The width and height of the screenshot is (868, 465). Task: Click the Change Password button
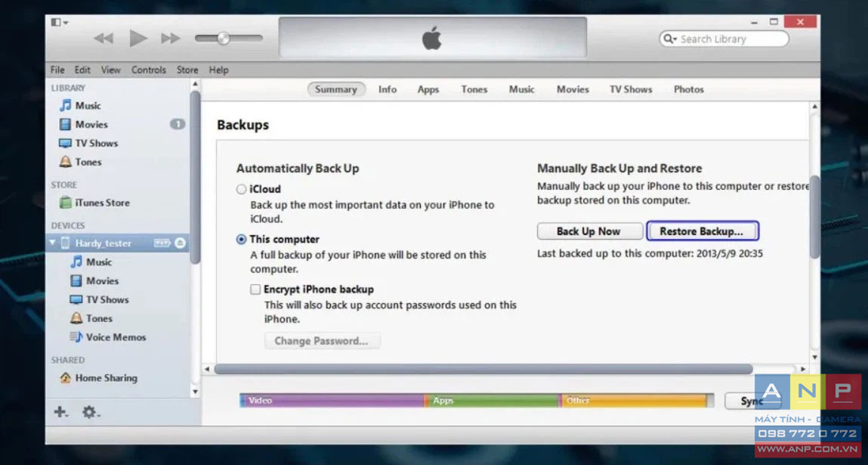322,340
